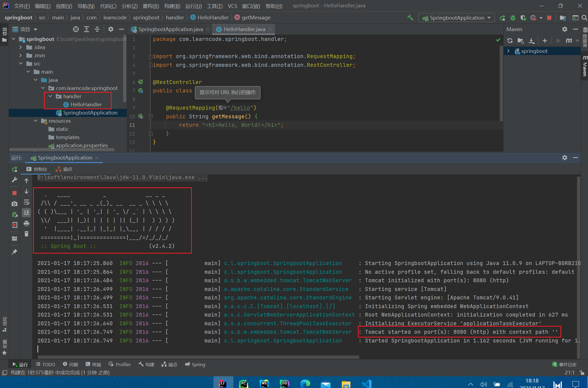The height and width of the screenshot is (388, 588).
Task: Open Run panel settings gear
Action: tap(565, 158)
